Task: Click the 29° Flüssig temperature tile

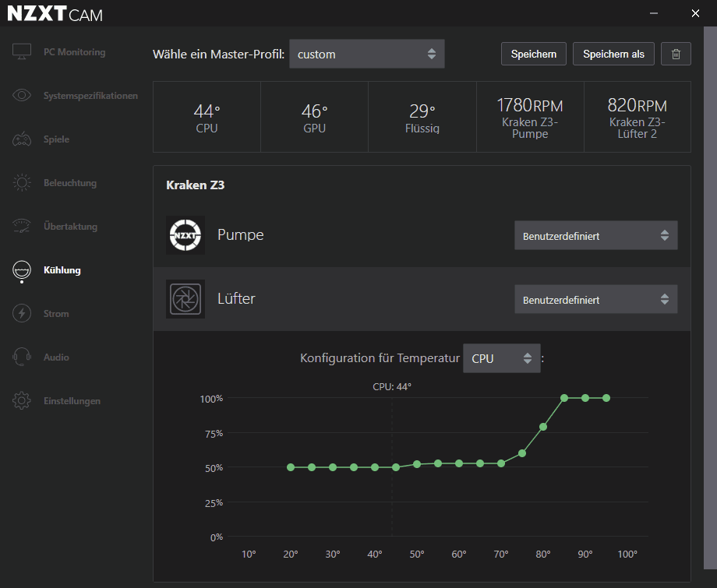Action: [422, 117]
